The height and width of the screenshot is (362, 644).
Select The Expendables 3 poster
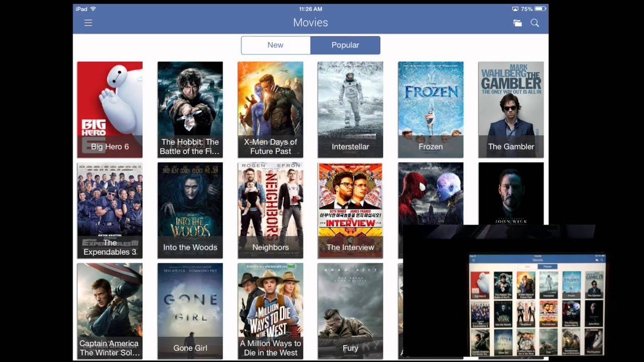[110, 210]
